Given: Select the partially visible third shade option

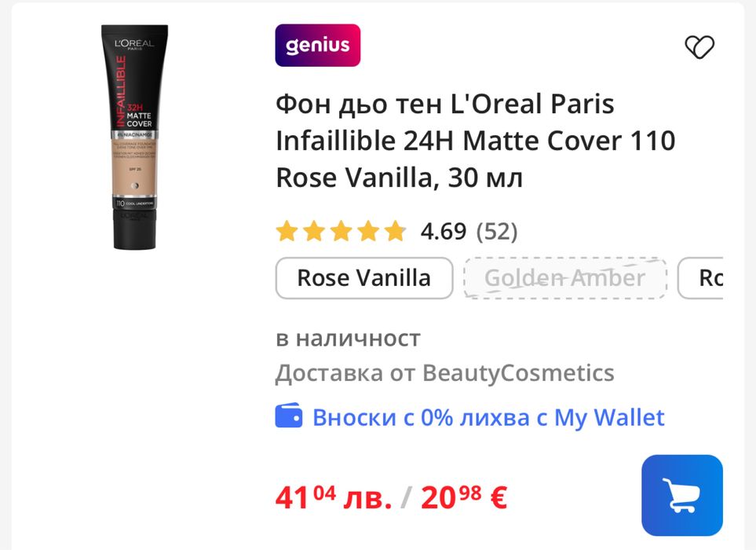Looking at the screenshot, I should pyautogui.click(x=700, y=278).
